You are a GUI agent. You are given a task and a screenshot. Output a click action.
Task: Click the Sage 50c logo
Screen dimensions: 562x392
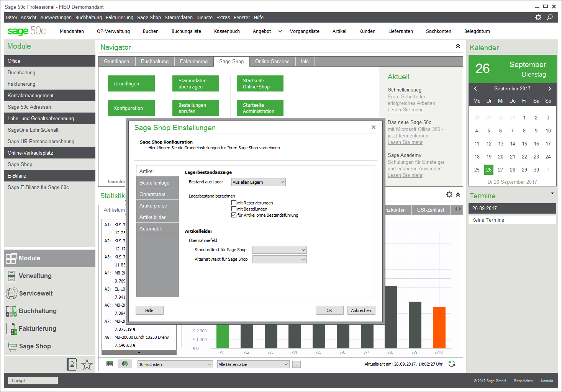[27, 31]
